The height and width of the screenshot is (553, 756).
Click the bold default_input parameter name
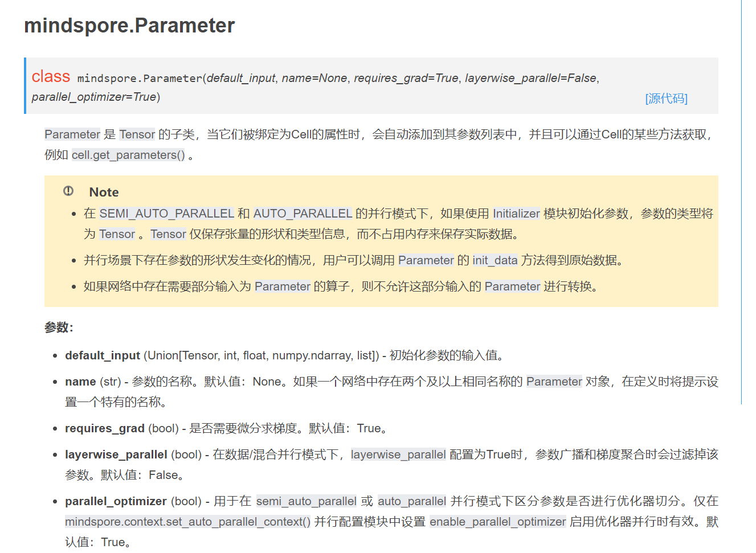click(103, 355)
